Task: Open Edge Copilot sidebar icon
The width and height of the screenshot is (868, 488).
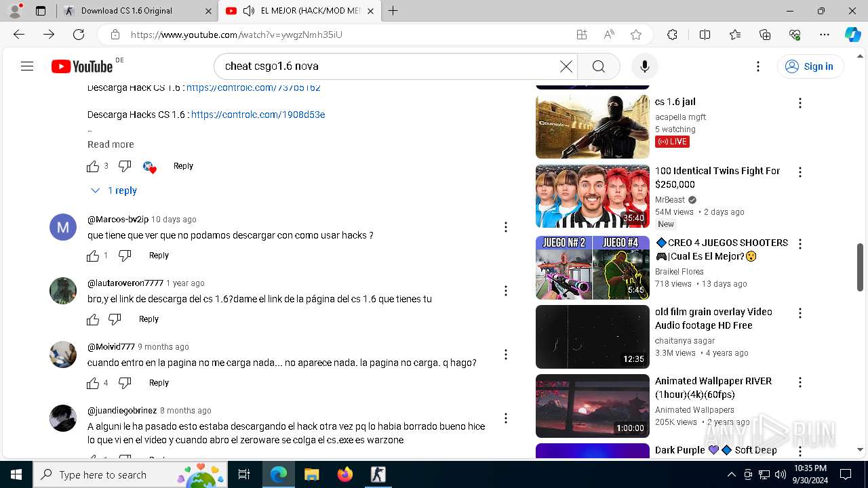Action: point(852,35)
